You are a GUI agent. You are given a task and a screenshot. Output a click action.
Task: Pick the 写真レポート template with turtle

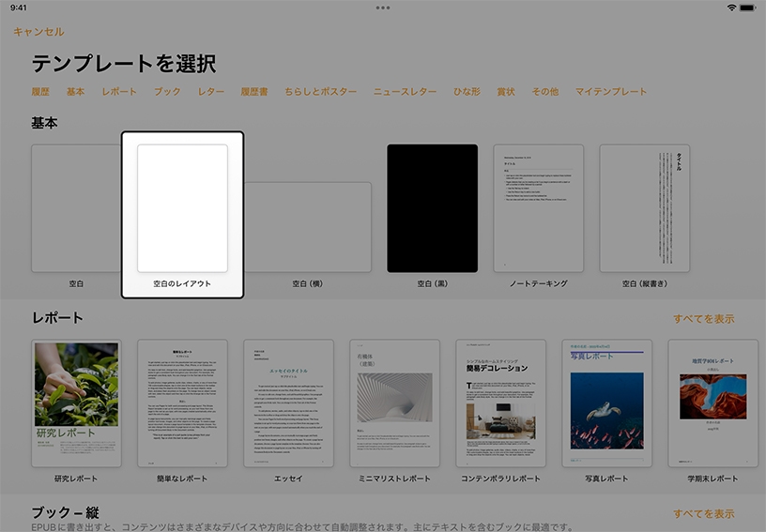click(x=606, y=403)
